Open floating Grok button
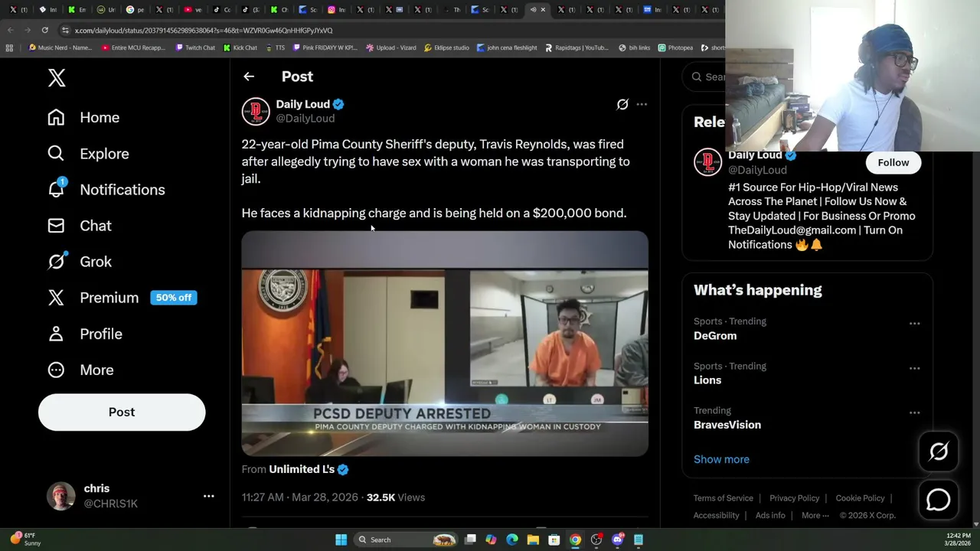 pos(939,452)
